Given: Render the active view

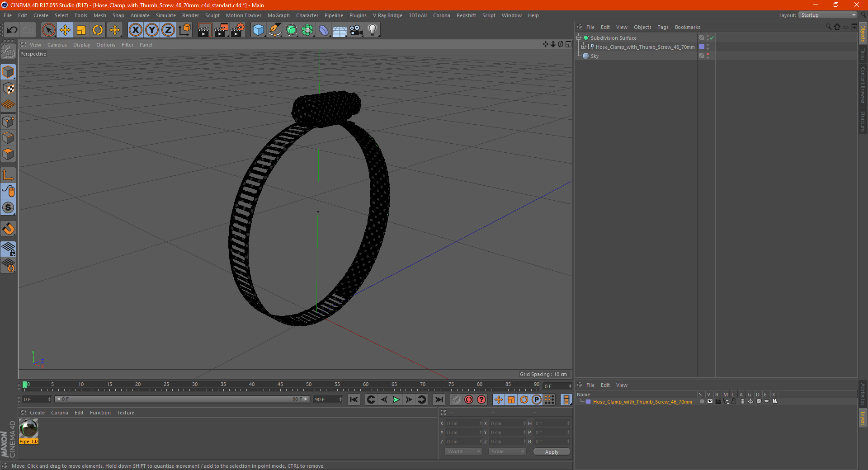Looking at the screenshot, I should click(x=204, y=30).
